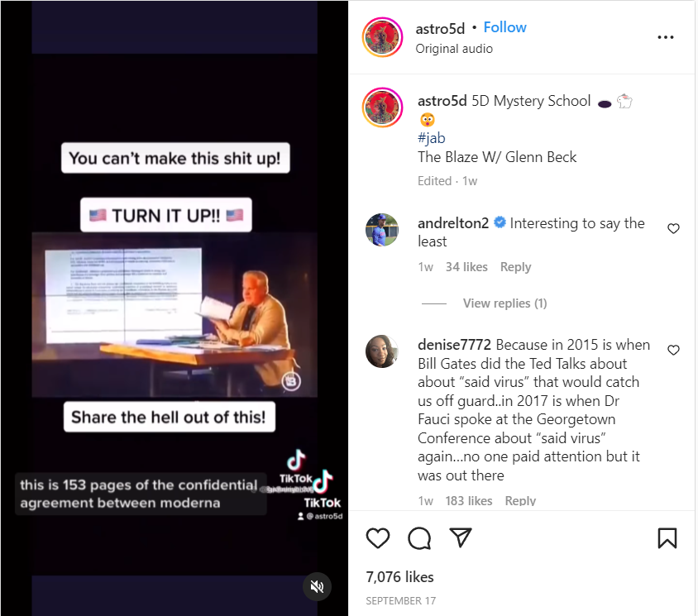Open astro5d profile picture in header
The width and height of the screenshot is (698, 616).
tap(382, 37)
